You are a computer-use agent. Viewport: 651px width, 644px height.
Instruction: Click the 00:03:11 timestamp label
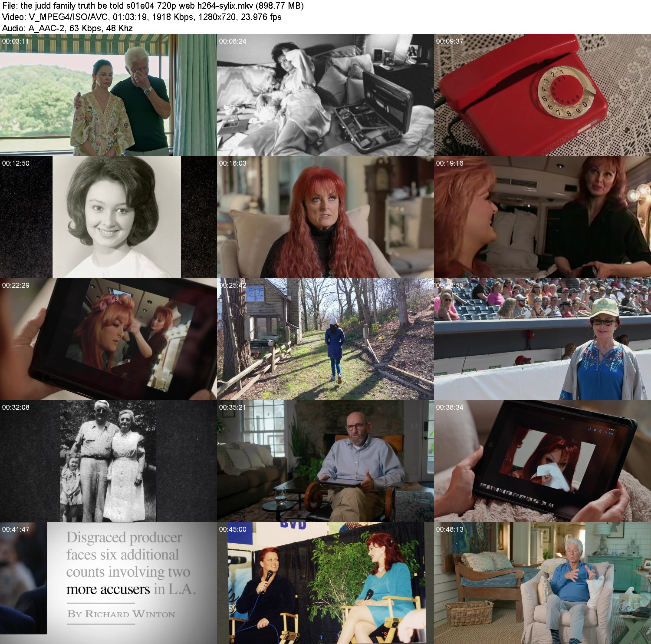(16, 41)
